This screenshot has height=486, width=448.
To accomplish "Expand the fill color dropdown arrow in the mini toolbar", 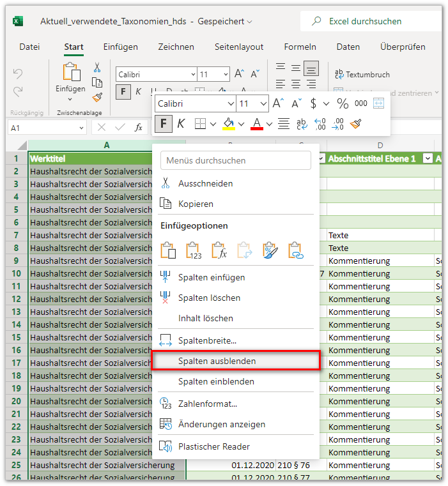I will point(242,123).
